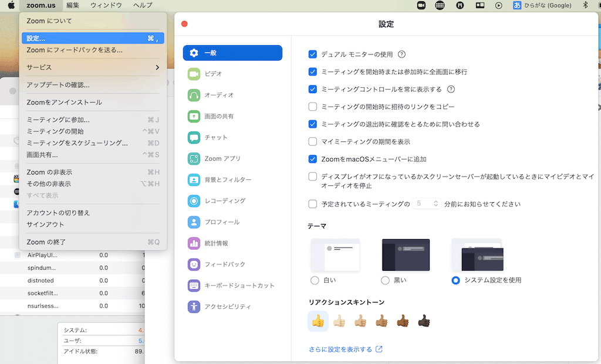601x364 pixels.
Task: Enable ミーティングの開始時に招待のリンクをコピー
Action: click(x=313, y=107)
